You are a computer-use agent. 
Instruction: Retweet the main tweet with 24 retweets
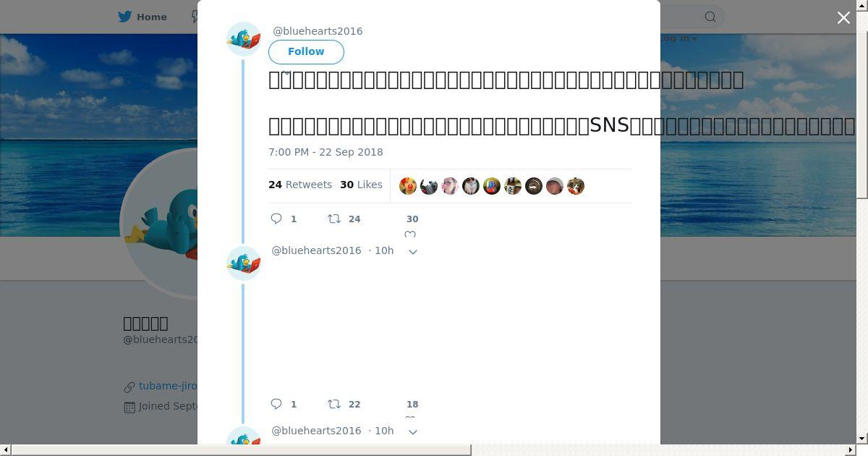(334, 219)
